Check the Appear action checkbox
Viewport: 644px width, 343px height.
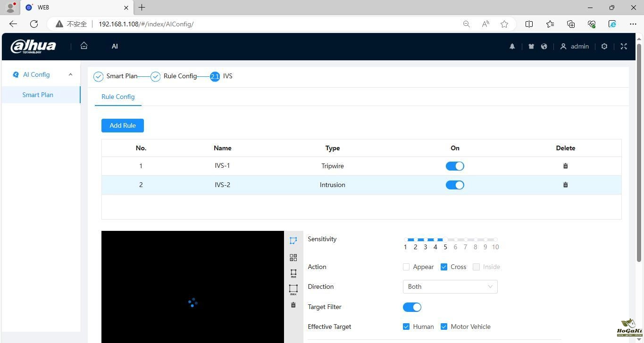pyautogui.click(x=406, y=267)
